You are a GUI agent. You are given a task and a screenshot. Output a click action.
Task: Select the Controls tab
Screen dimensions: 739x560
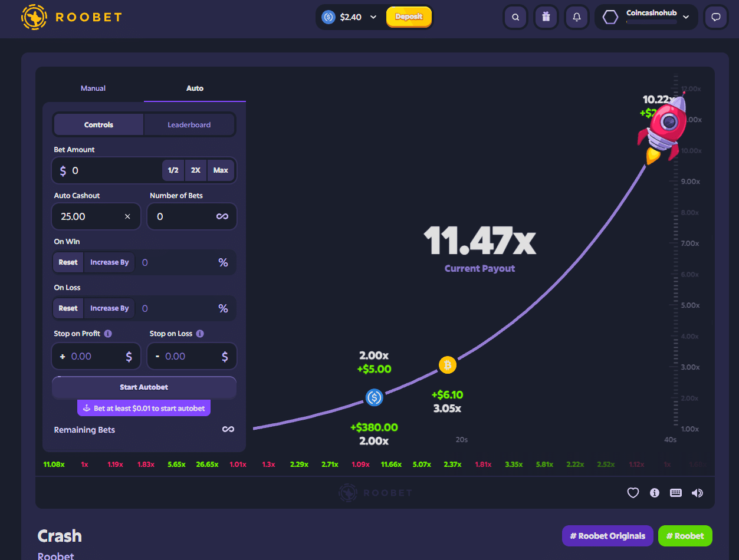[x=98, y=125]
